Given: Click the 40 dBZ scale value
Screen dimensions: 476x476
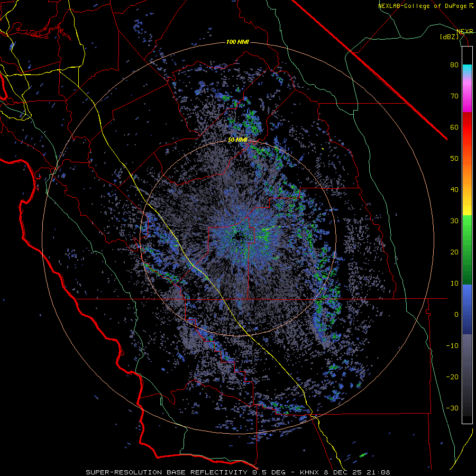Looking at the screenshot, I should pyautogui.click(x=454, y=190).
